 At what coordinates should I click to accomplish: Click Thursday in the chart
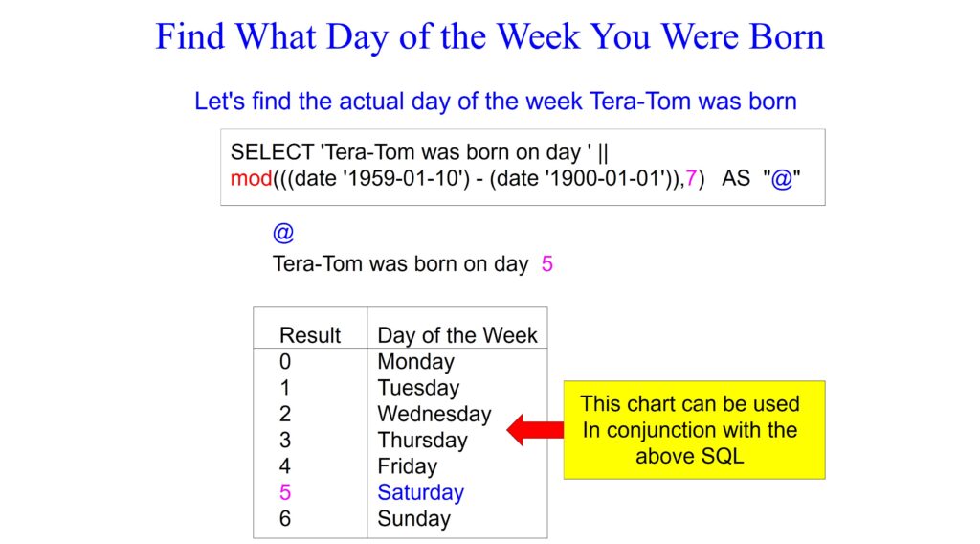(x=422, y=441)
